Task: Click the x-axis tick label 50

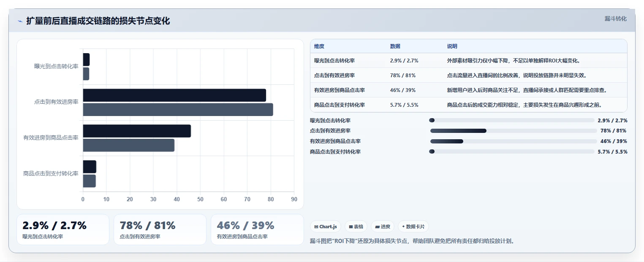Action: point(200,199)
